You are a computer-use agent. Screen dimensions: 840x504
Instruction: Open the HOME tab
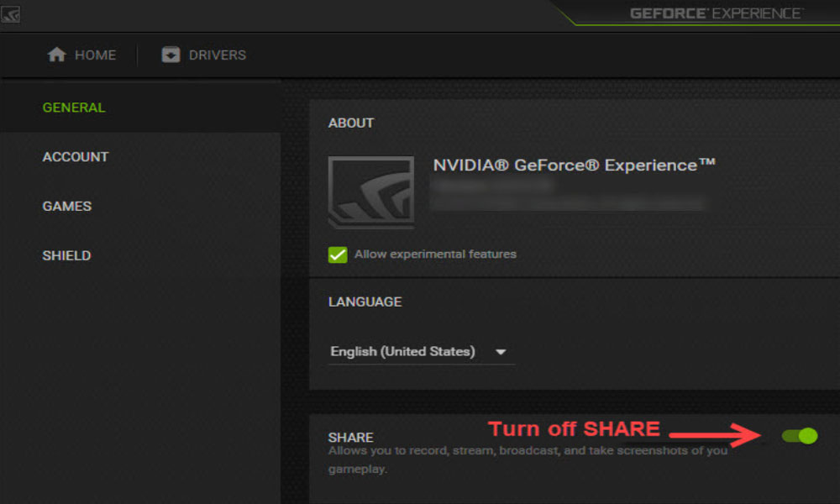point(81,55)
